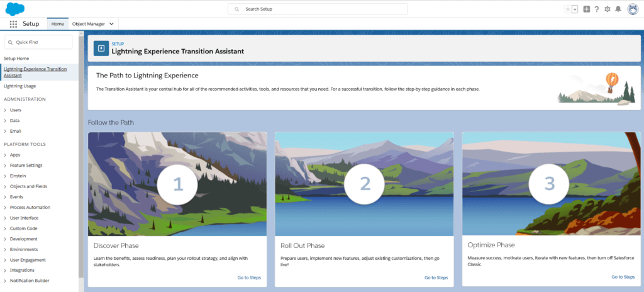Open the Notifications bell icon

pyautogui.click(x=618, y=9)
